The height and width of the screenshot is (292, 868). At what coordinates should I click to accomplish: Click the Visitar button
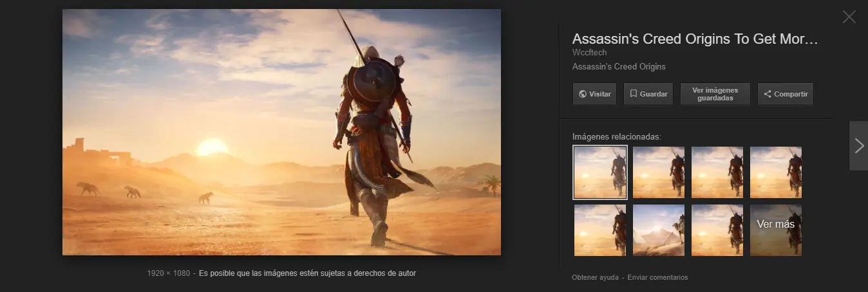coord(595,94)
